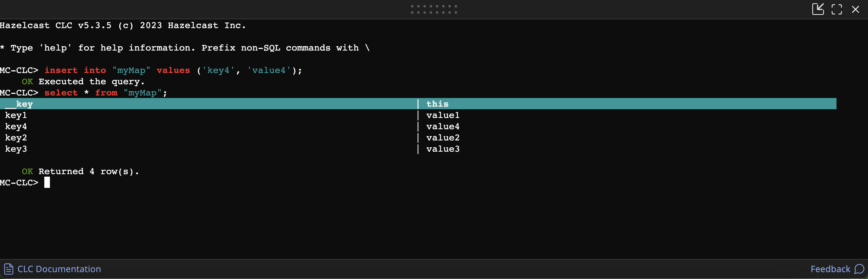
Task: Grab the dotted drag handle at top center
Action: click(434, 9)
